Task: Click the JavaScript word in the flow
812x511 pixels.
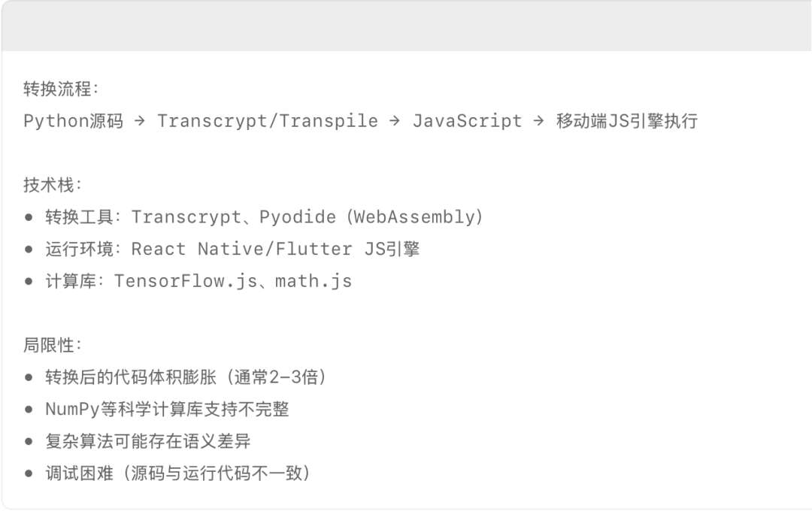Action: click(x=467, y=121)
